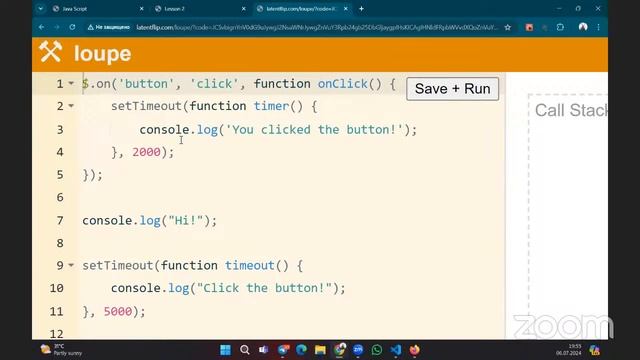Open Microsoft Edge from the taskbar
The height and width of the screenshot is (360, 640).
coord(301,350)
